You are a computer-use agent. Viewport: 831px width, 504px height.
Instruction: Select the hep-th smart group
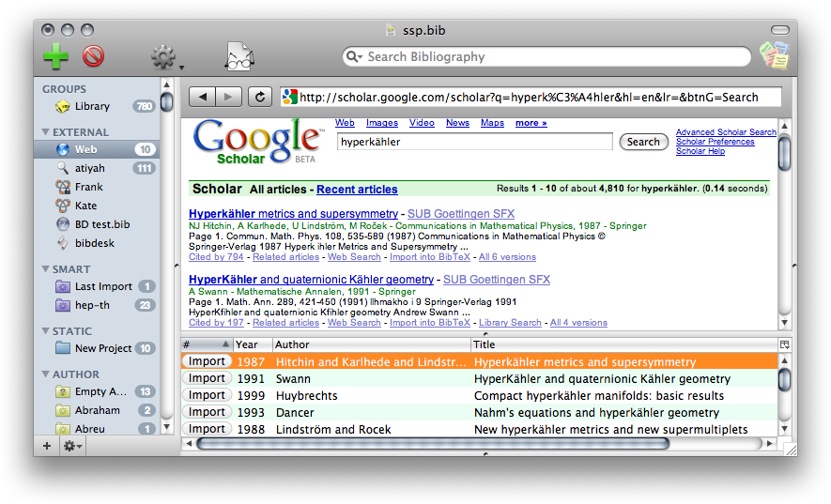[x=97, y=305]
